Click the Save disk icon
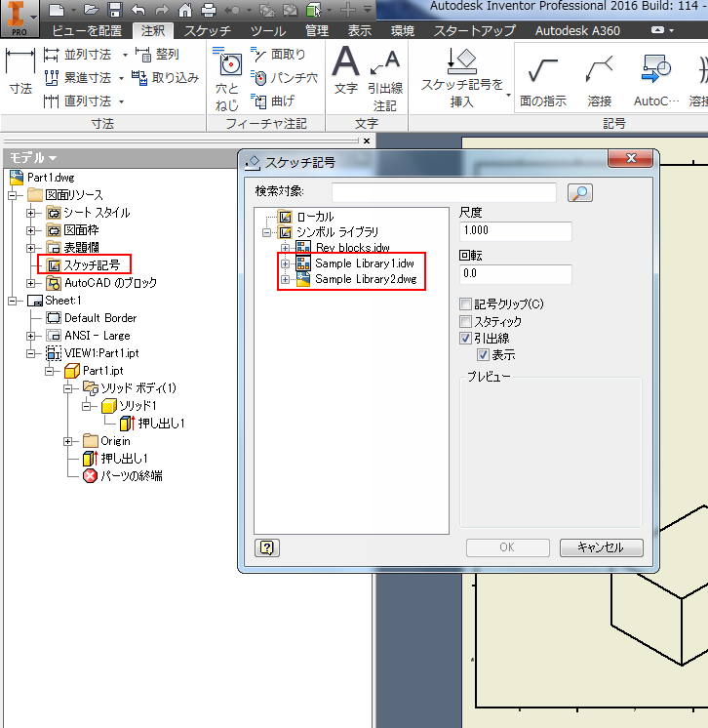 (115, 10)
